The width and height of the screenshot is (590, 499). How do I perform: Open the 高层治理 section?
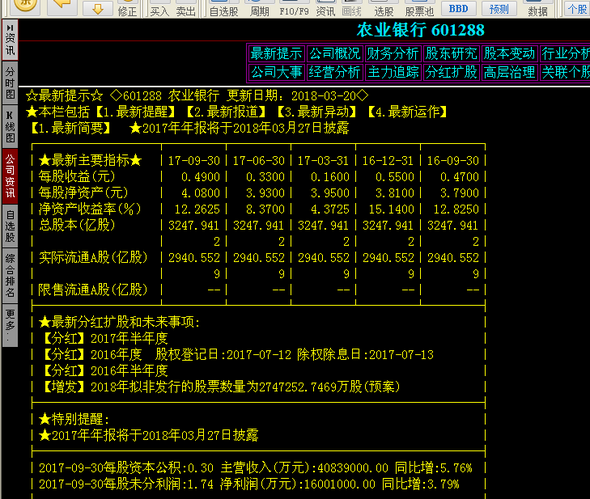(509, 72)
